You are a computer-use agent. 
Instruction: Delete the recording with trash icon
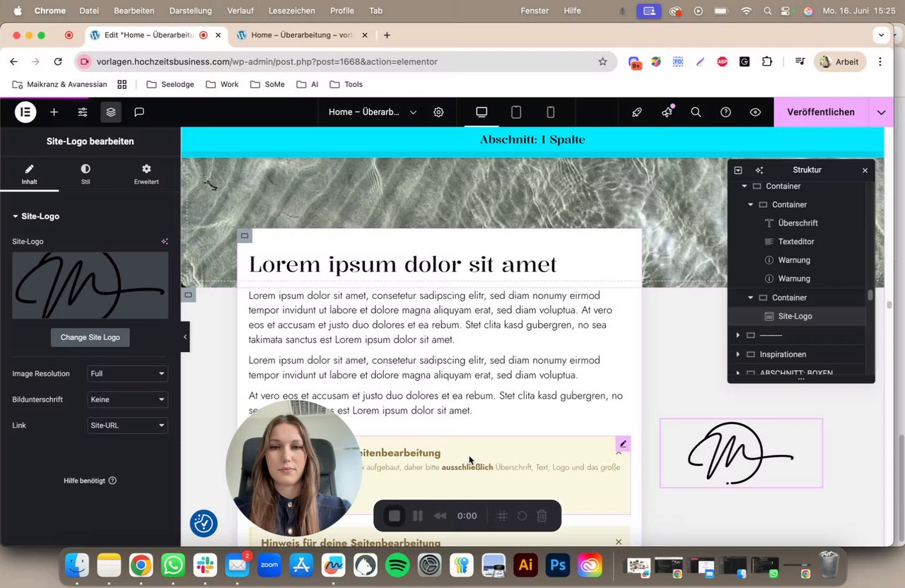pos(542,516)
